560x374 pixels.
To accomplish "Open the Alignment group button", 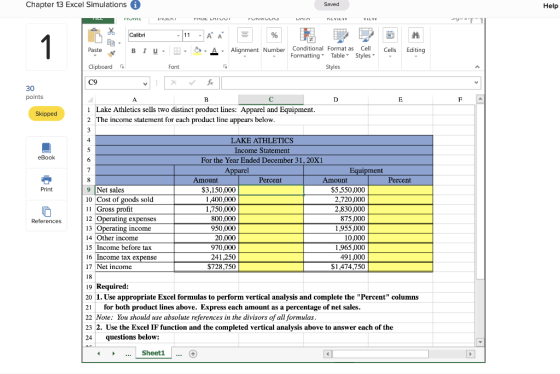I will click(x=245, y=42).
